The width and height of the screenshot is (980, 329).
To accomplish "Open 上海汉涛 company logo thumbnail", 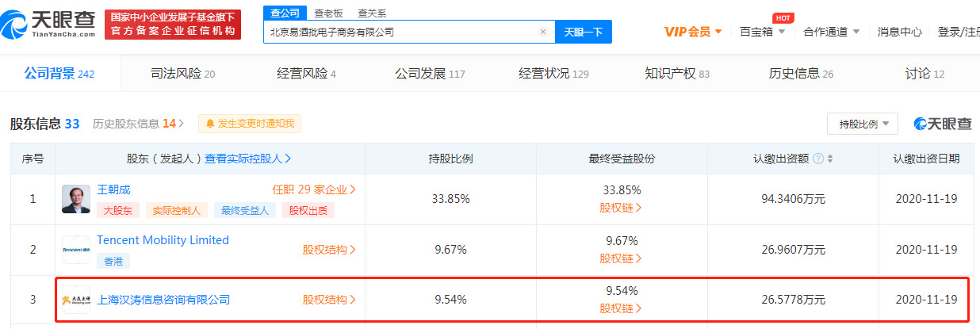I will 76,300.
